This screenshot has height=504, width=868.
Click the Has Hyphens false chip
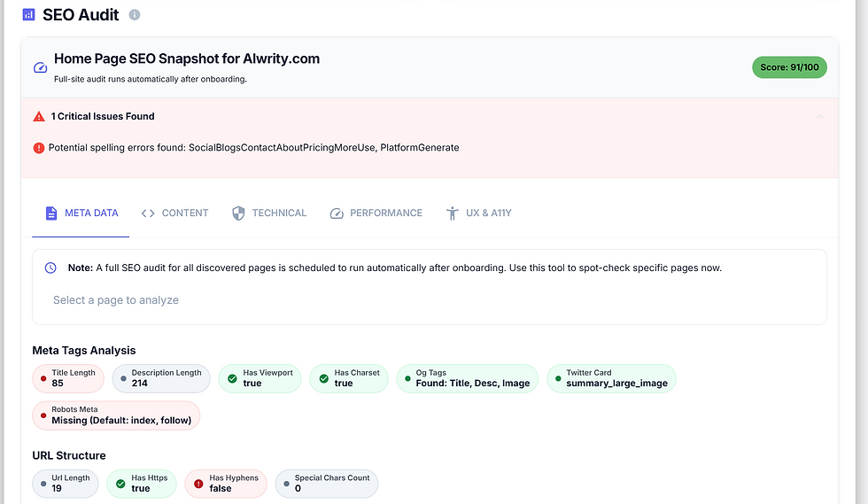[x=226, y=484]
